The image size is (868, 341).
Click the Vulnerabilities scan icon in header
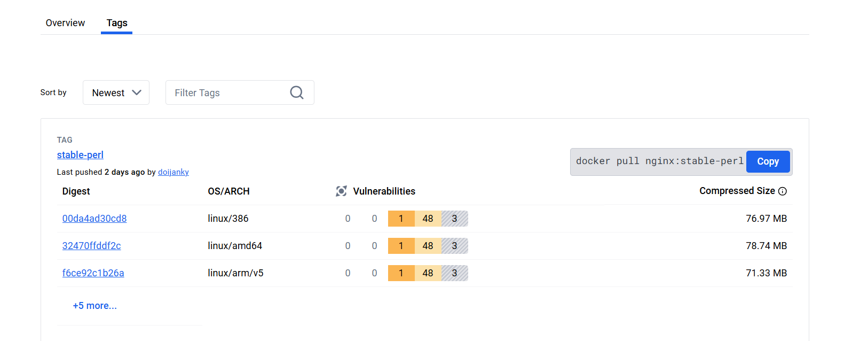(x=342, y=191)
